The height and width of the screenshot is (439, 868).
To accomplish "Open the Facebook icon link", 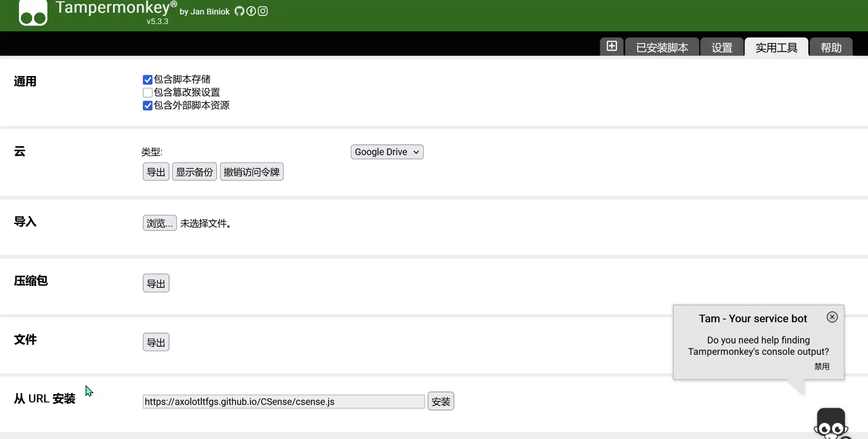I will pos(251,11).
